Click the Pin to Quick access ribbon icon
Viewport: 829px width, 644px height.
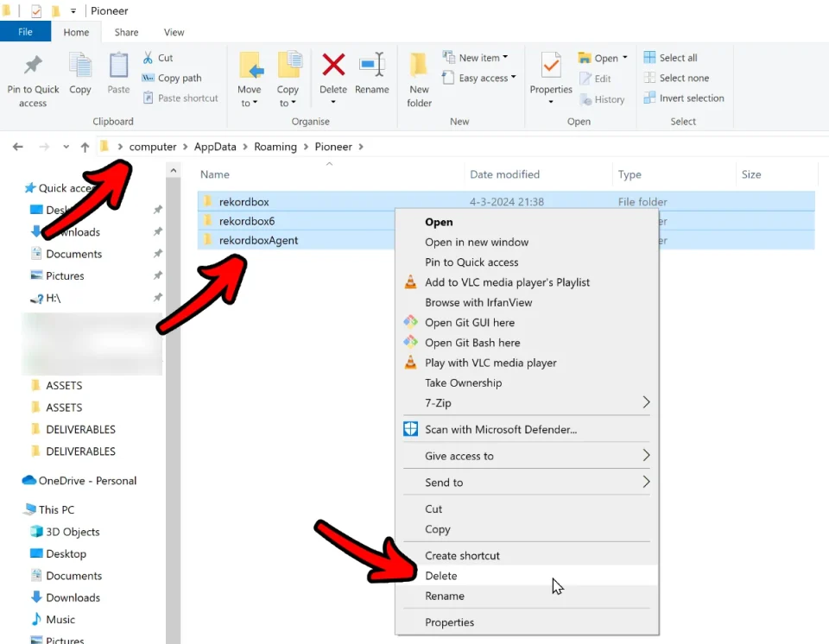(x=33, y=66)
